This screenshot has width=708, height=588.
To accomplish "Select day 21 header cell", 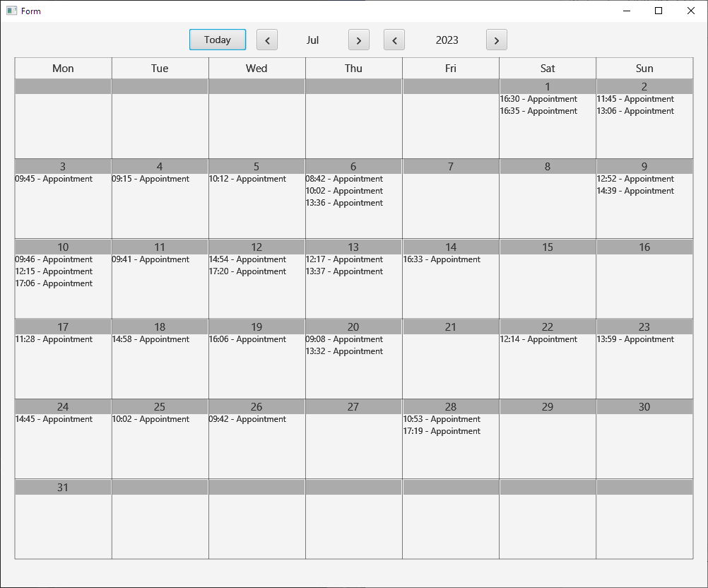I will (x=451, y=327).
